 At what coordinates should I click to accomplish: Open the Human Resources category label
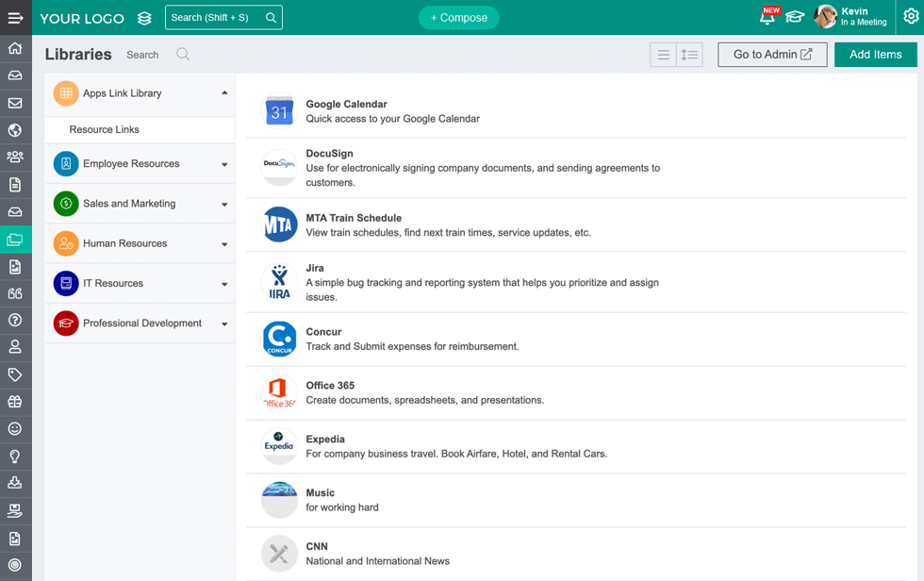point(124,243)
